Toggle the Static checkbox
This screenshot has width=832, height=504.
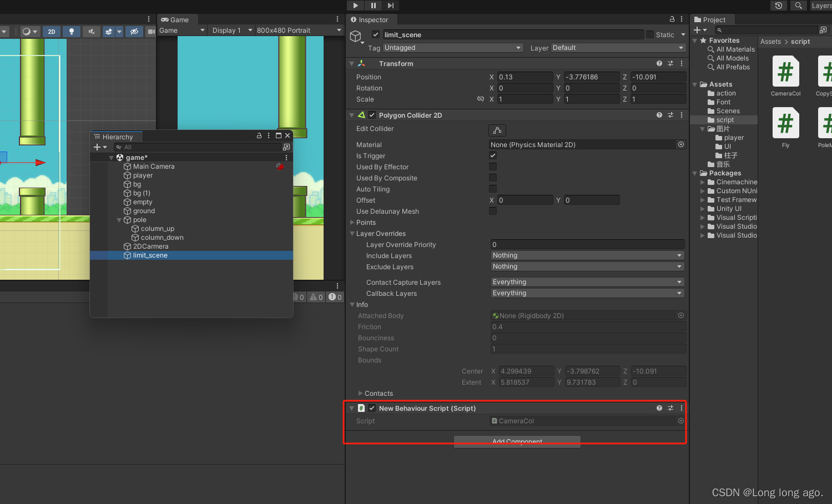650,34
